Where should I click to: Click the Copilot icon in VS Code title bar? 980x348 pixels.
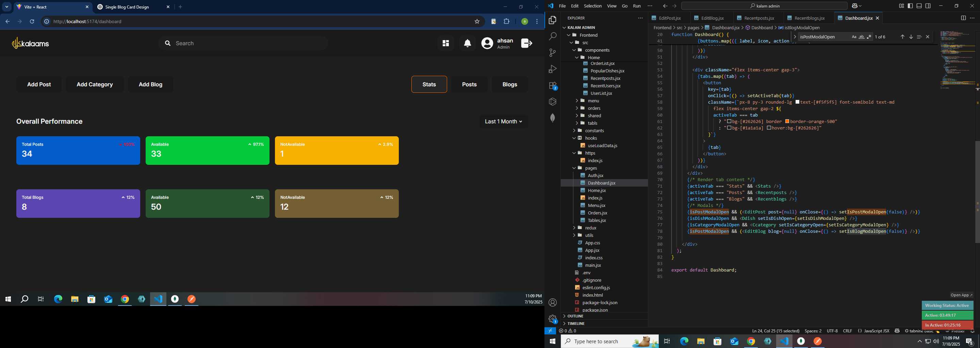click(855, 6)
